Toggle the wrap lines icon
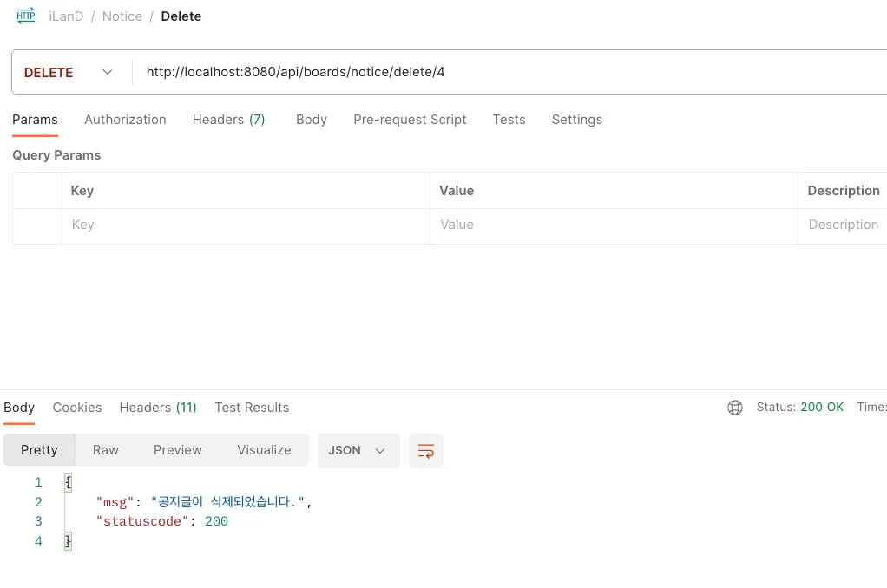Image resolution: width=887 pixels, height=588 pixels. (426, 451)
